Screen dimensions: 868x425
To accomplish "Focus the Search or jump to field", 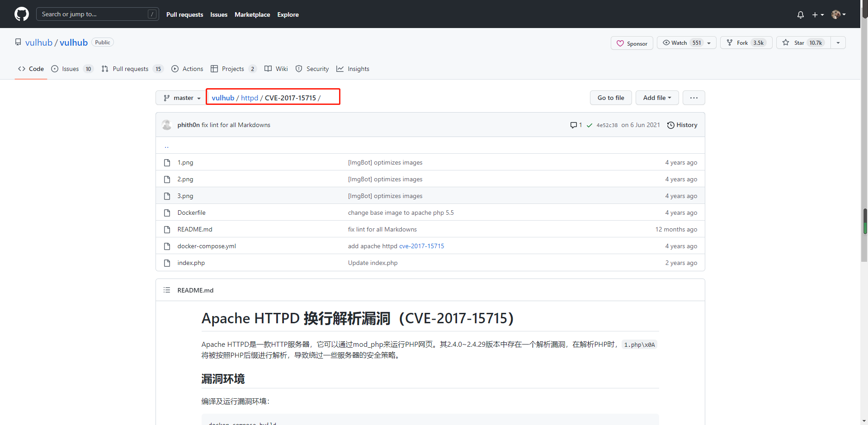I will 97,14.
